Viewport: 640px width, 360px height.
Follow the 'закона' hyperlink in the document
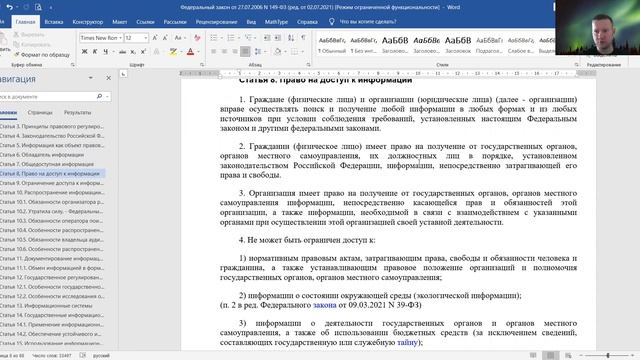pos(324,305)
